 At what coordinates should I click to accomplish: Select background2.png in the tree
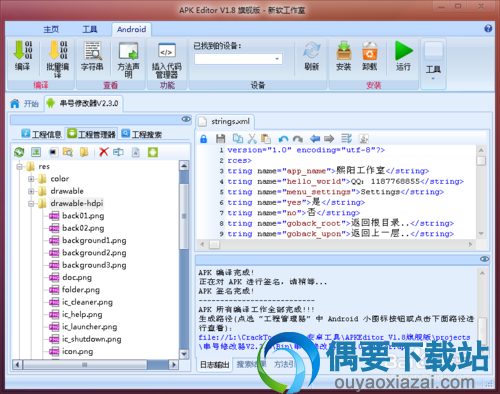(x=94, y=253)
